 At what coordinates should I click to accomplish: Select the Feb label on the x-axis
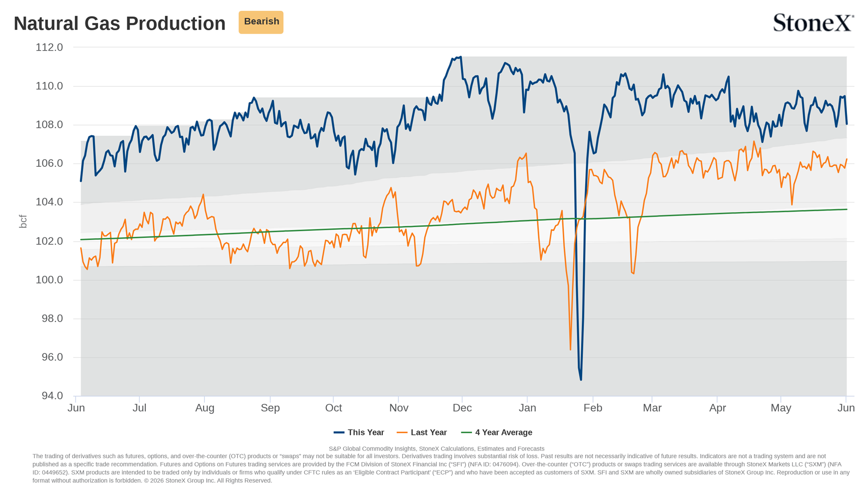pyautogui.click(x=592, y=408)
